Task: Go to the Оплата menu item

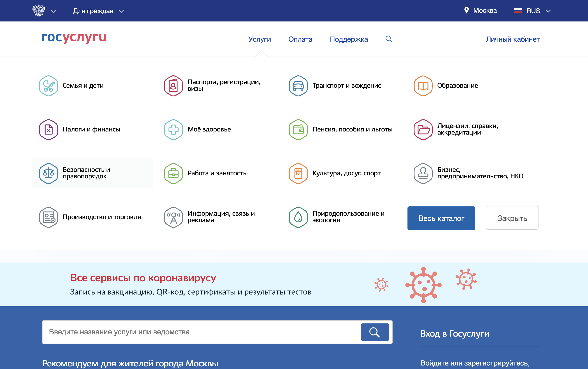Action: tap(300, 39)
